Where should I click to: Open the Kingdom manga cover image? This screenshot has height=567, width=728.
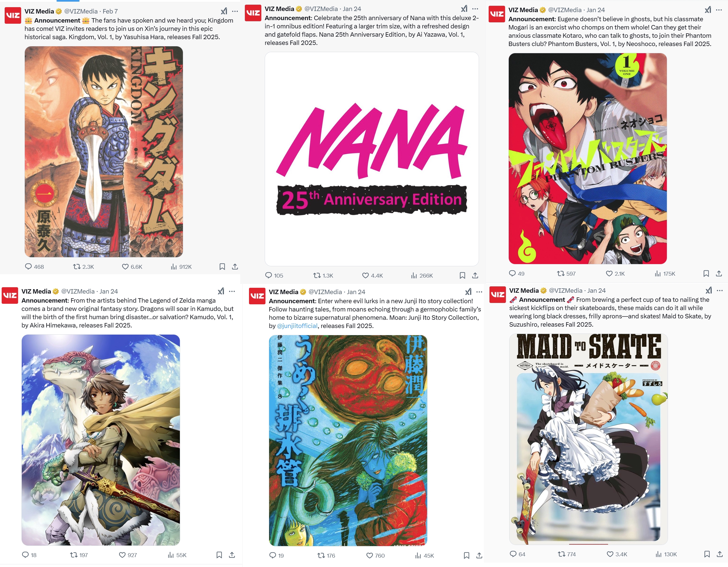[x=104, y=151]
